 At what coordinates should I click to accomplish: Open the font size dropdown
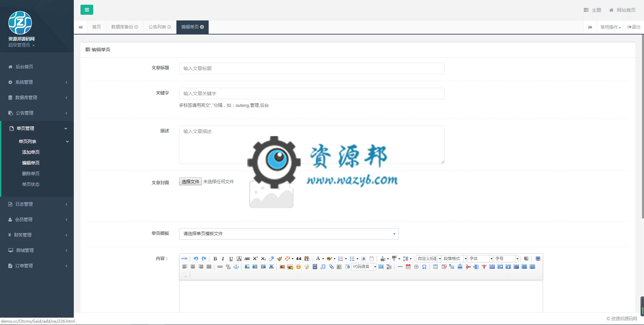click(x=506, y=259)
